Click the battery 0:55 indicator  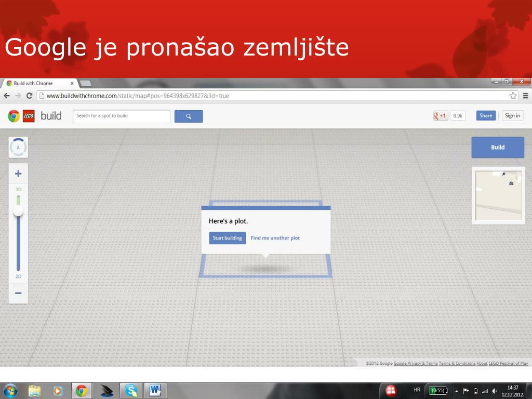[x=438, y=391]
